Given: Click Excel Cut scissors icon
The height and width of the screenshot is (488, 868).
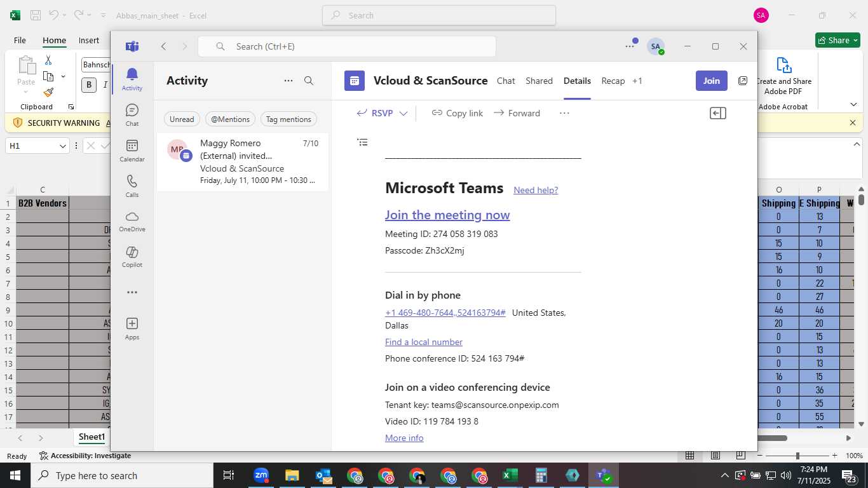Looking at the screenshot, I should click(48, 60).
